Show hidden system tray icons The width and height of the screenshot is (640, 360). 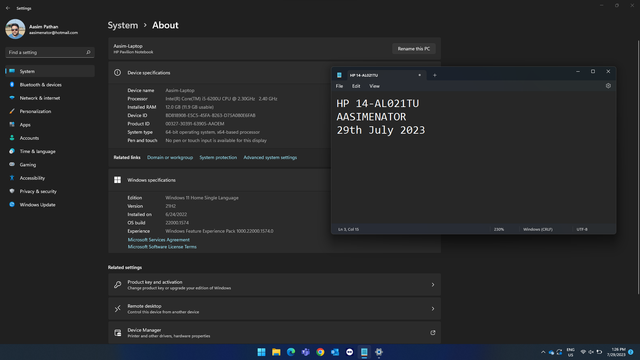pos(543,352)
